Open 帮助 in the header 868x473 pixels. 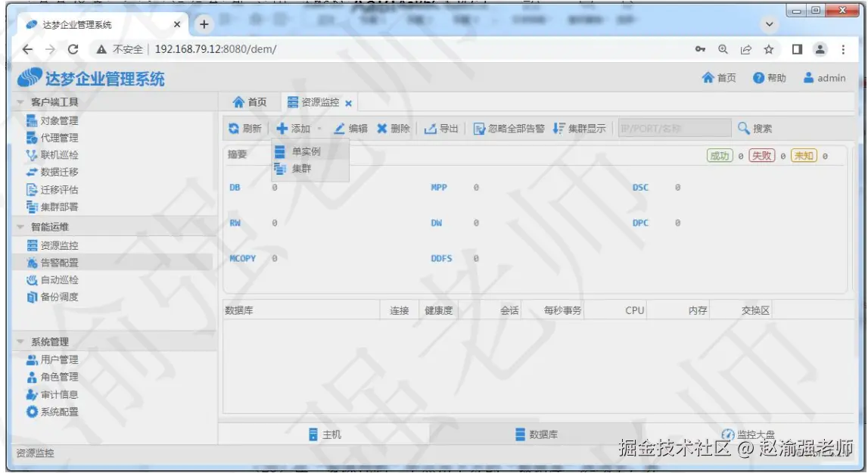click(770, 78)
